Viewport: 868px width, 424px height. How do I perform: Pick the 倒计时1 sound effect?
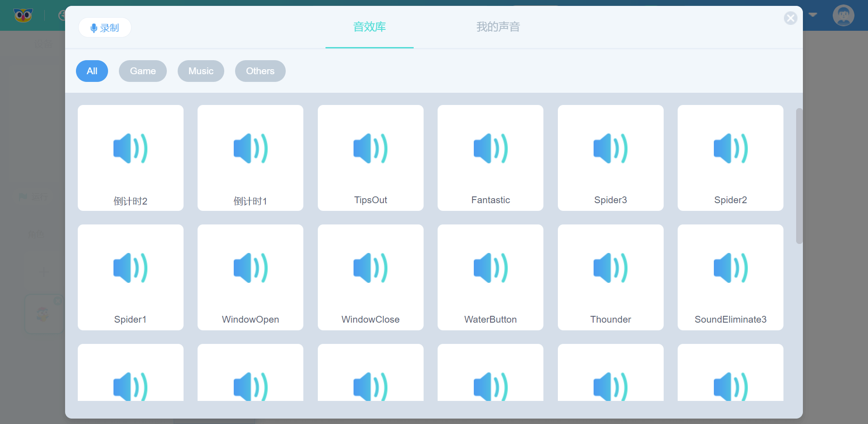(250, 158)
